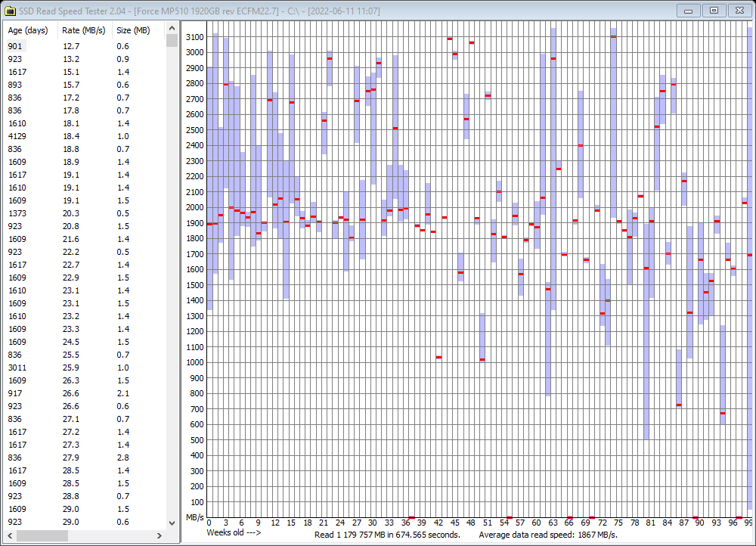
Task: Click the week 99 label on the x-axis
Action: coord(748,523)
